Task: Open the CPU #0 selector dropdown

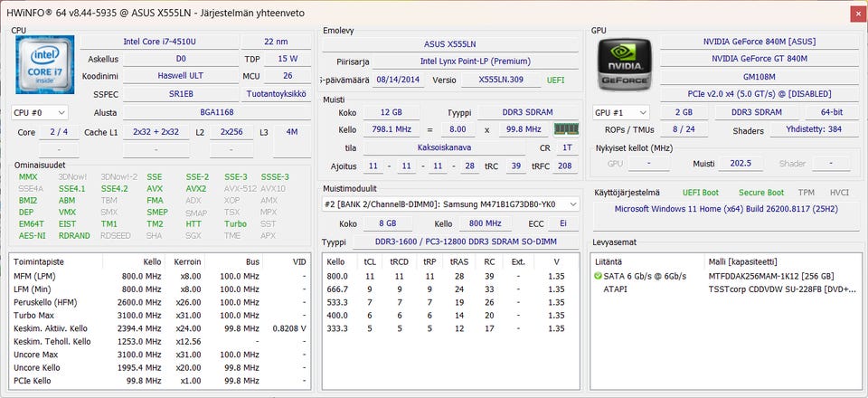Action: [40, 113]
